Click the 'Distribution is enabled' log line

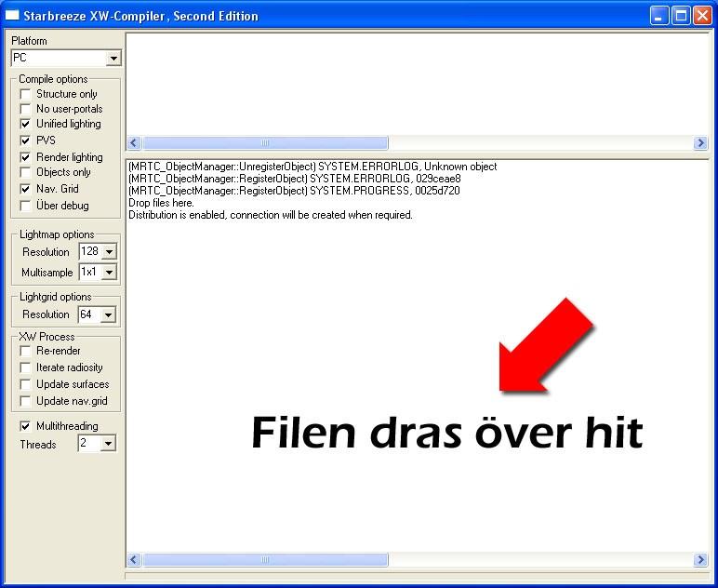[x=271, y=215]
